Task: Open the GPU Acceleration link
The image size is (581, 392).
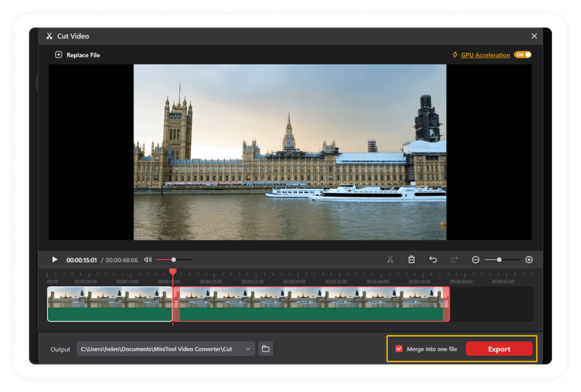Action: [485, 55]
